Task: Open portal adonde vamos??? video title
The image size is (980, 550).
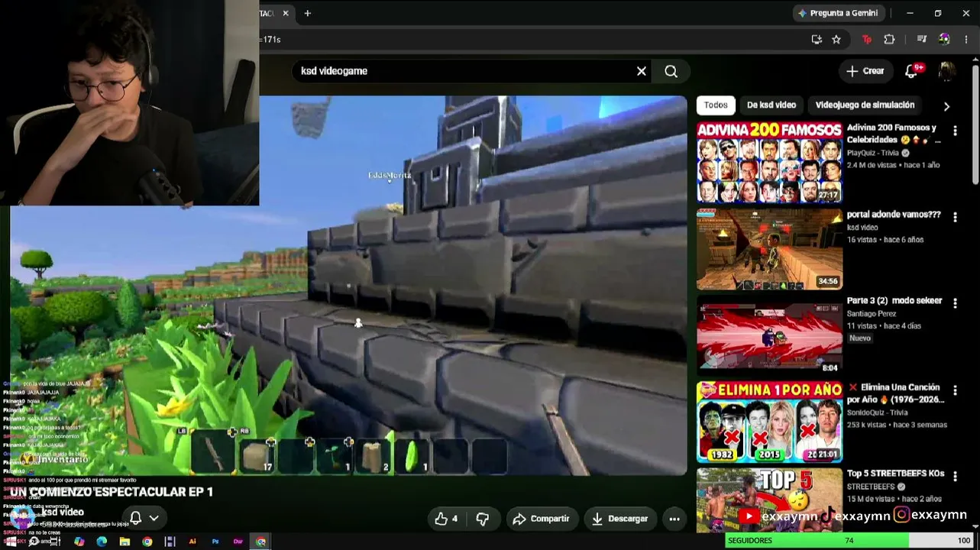Action: pyautogui.click(x=894, y=215)
